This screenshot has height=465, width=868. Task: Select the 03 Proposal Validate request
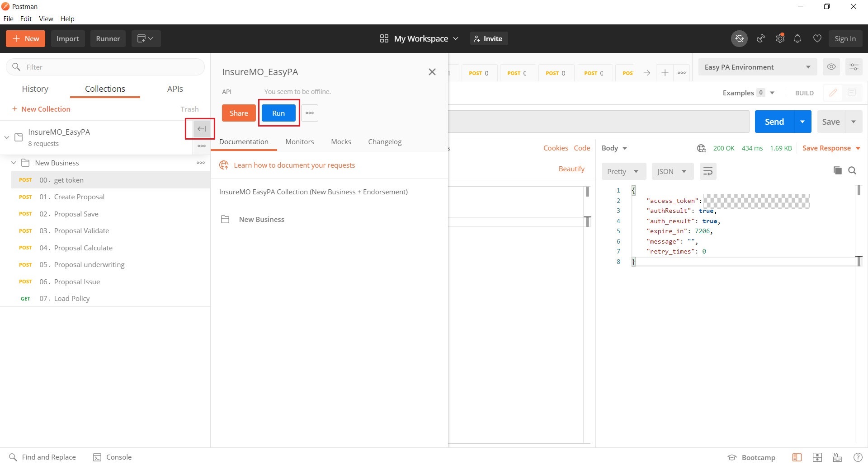pyautogui.click(x=111, y=231)
